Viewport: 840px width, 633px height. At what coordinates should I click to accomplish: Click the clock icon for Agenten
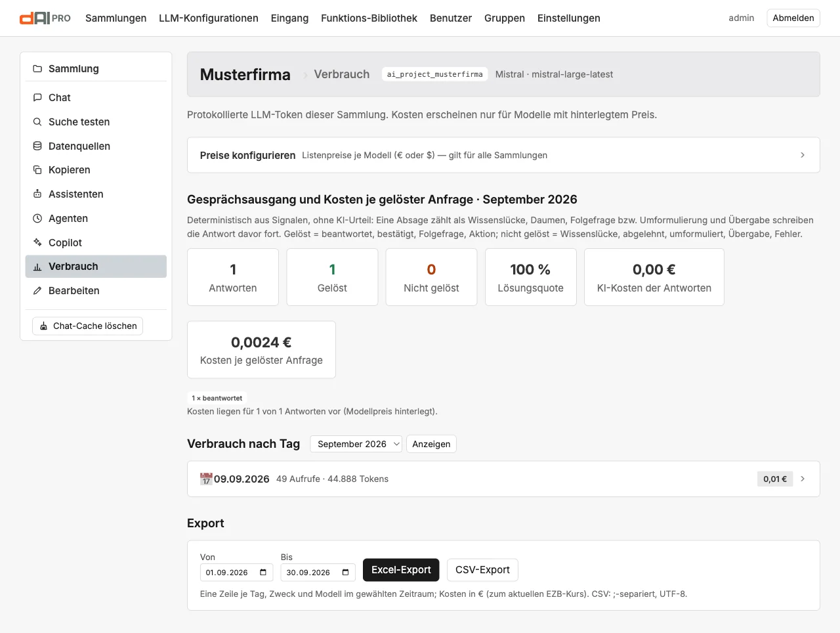click(x=37, y=219)
